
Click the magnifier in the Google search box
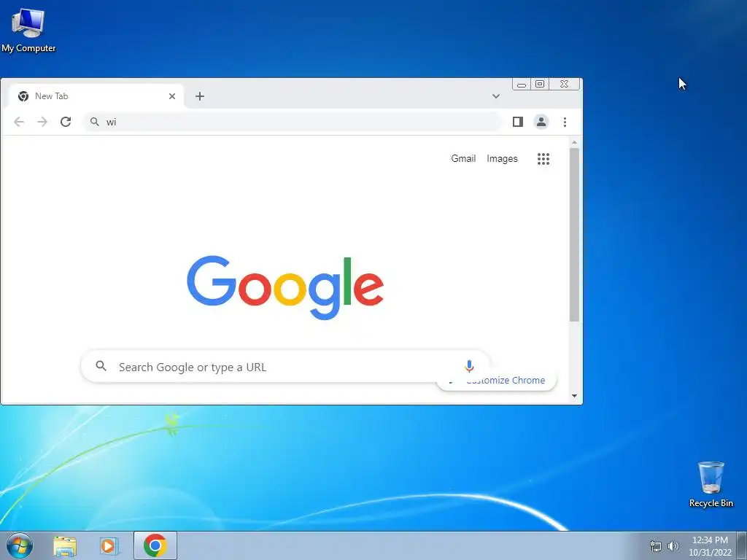101,366
